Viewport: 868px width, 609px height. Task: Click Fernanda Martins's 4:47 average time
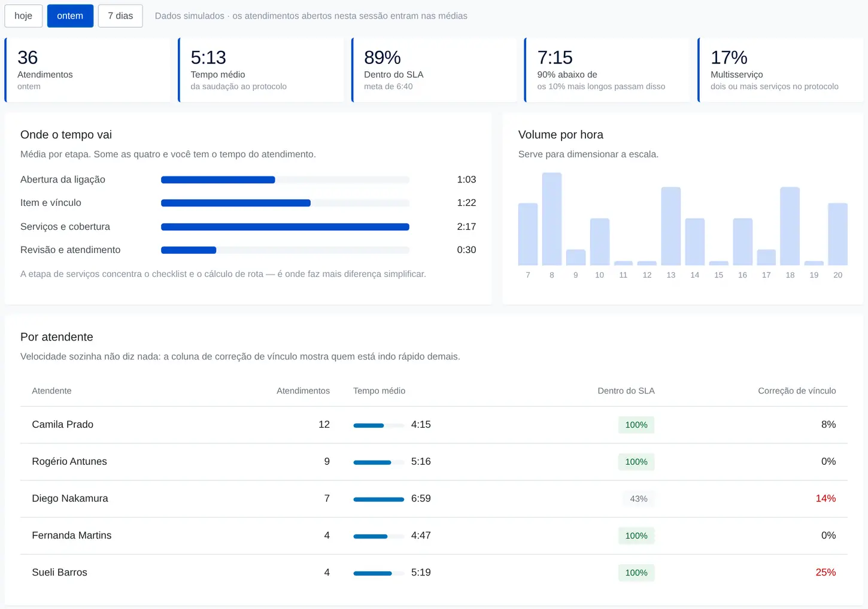pyautogui.click(x=421, y=536)
